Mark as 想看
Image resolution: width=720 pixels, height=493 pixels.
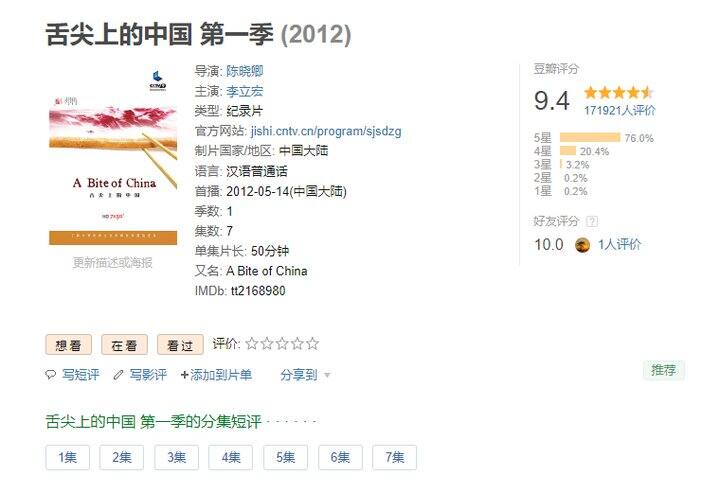coord(68,345)
